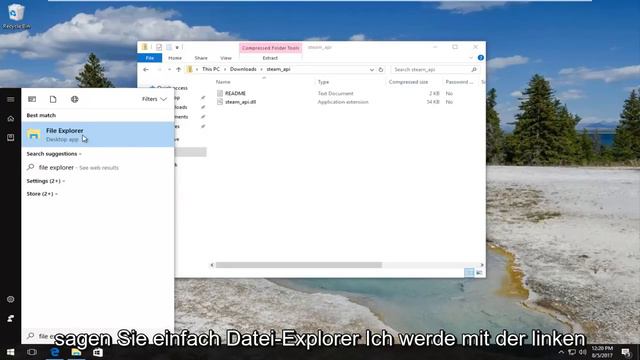
Task: Navigate to Downloads in address bar
Action: (243, 69)
